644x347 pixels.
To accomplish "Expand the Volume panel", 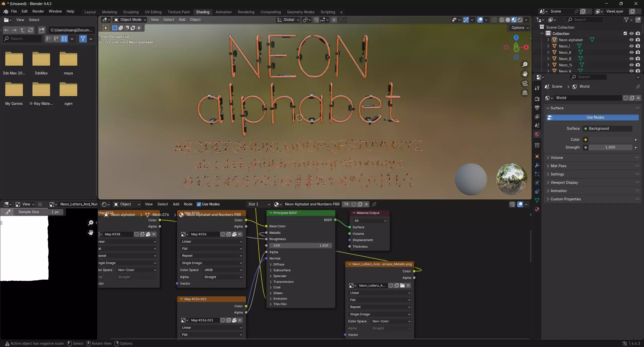I will 557,158.
